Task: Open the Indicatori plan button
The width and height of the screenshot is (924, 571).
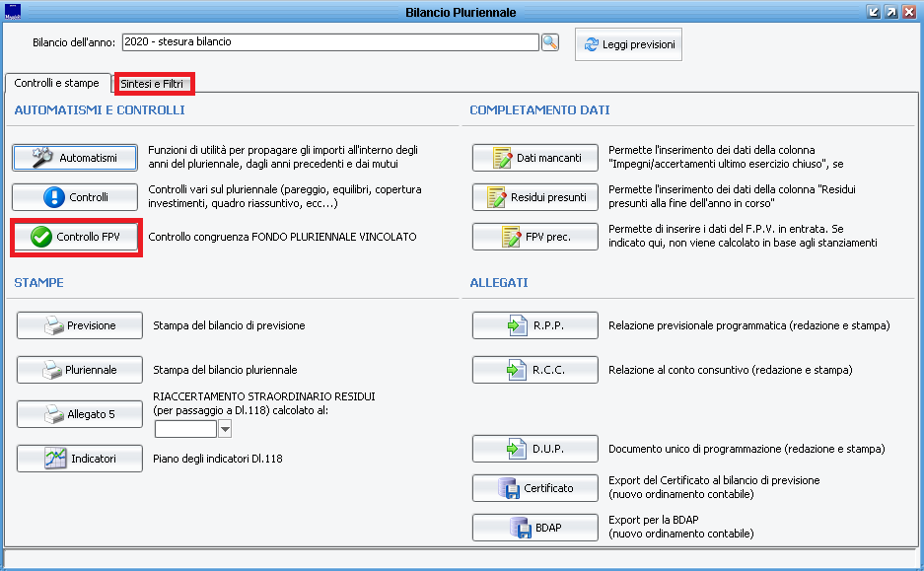Action: (80, 459)
